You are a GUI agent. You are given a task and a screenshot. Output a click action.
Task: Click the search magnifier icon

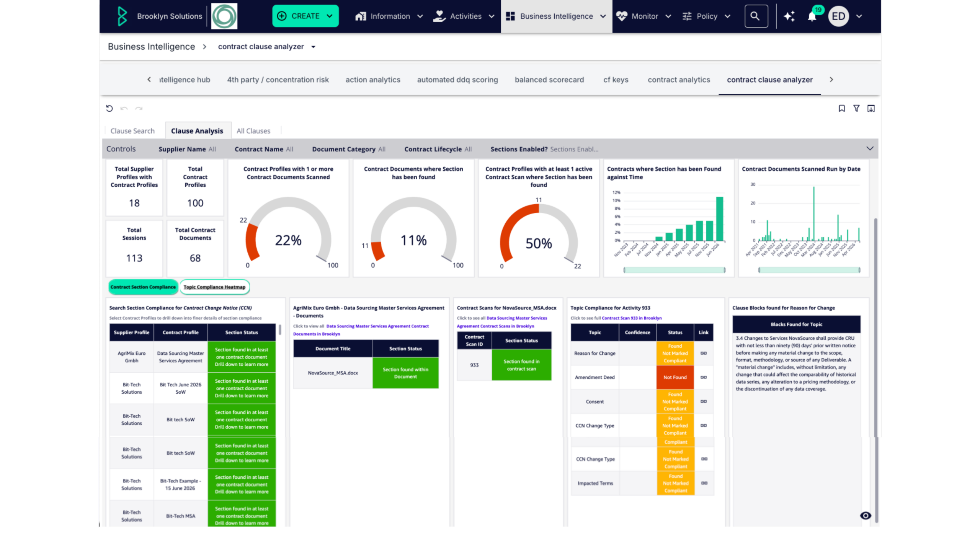[x=756, y=16]
